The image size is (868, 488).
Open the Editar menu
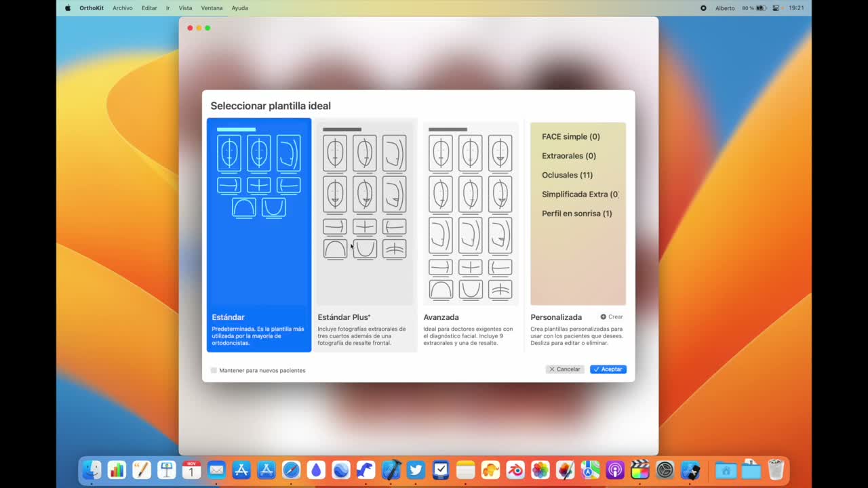pyautogui.click(x=149, y=8)
